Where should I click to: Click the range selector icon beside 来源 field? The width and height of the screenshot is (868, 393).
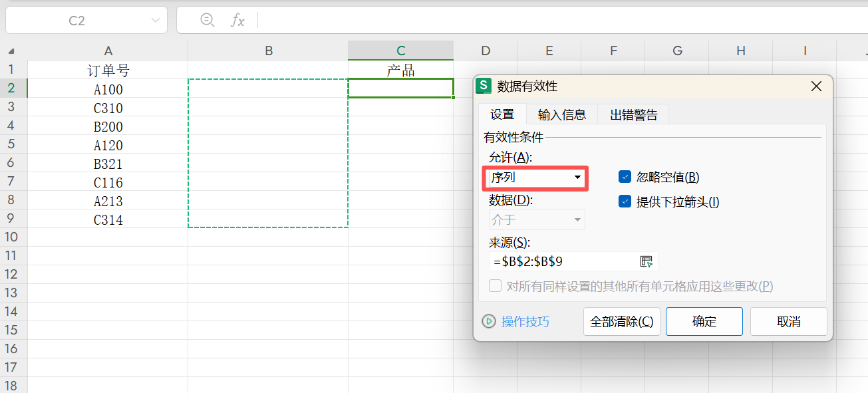point(647,261)
